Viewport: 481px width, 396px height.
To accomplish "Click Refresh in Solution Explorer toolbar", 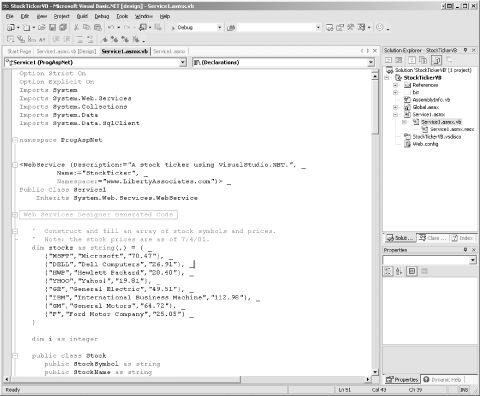I will click(x=412, y=60).
